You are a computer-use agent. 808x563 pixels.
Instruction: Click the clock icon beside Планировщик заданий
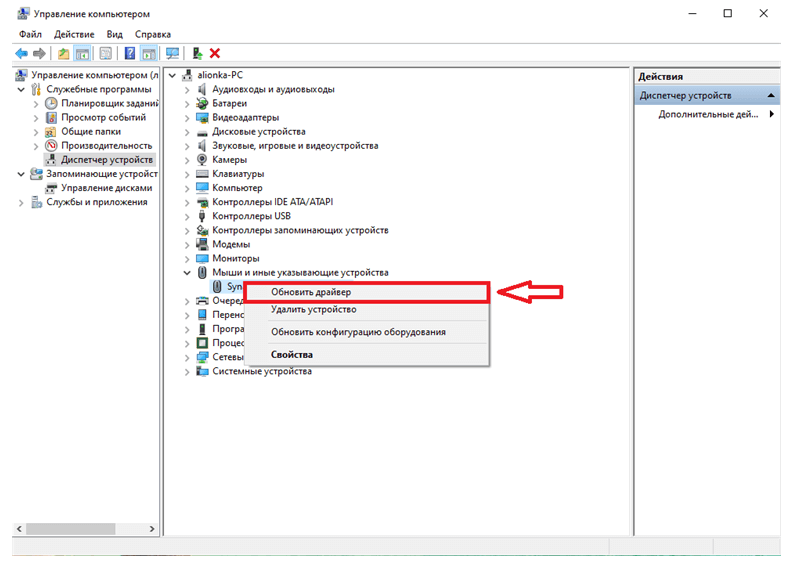(51, 103)
